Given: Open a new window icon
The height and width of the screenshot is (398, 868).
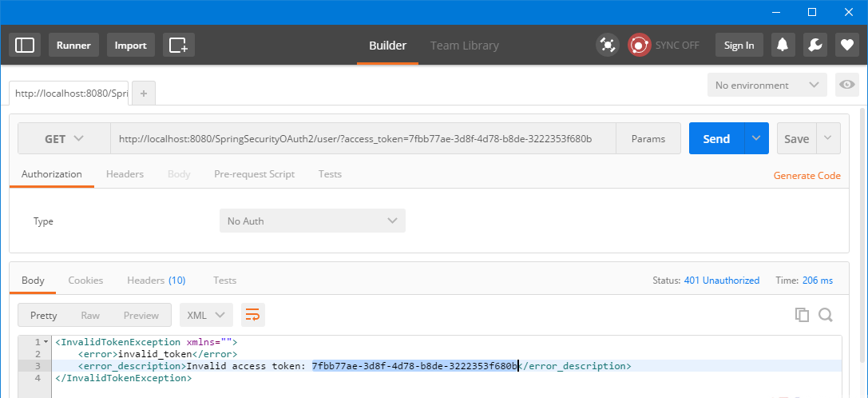Looking at the screenshot, I should 178,46.
